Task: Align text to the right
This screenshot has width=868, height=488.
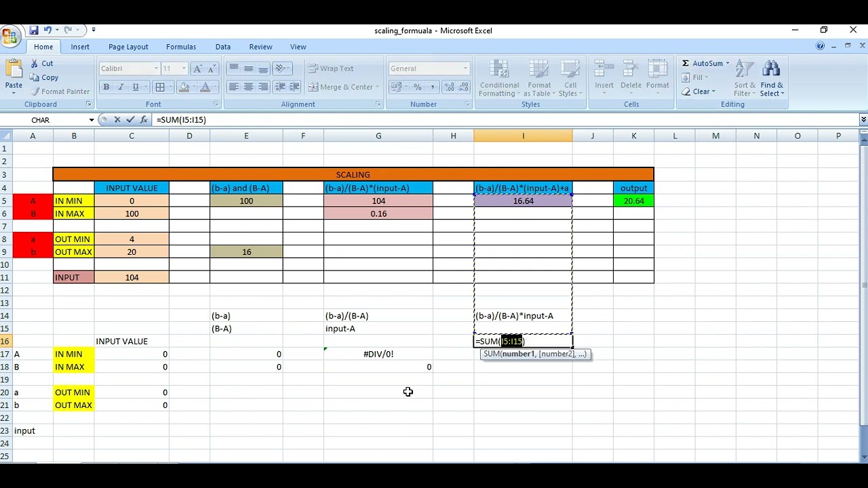Action: coord(263,87)
